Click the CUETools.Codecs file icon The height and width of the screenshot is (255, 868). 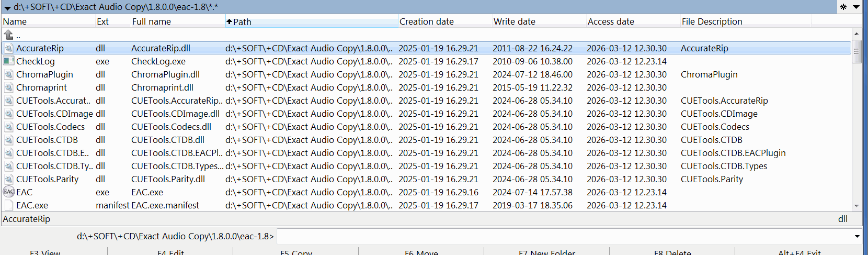[x=8, y=127]
